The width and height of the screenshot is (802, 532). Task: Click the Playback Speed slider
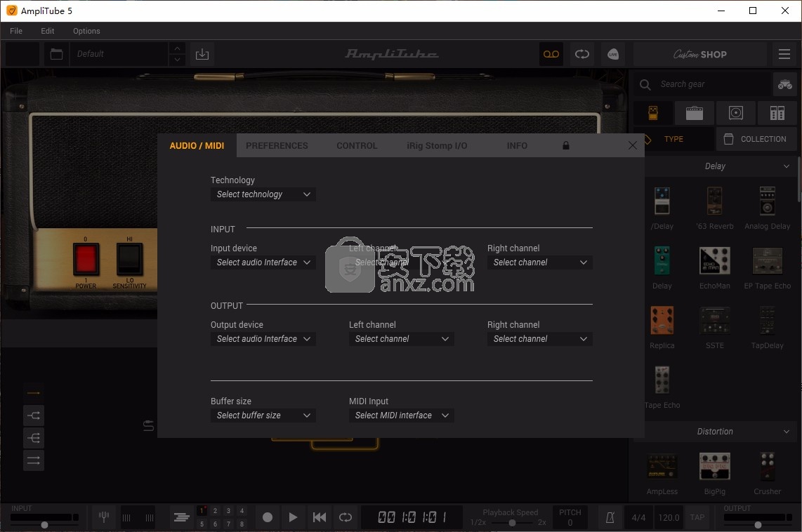512,523
